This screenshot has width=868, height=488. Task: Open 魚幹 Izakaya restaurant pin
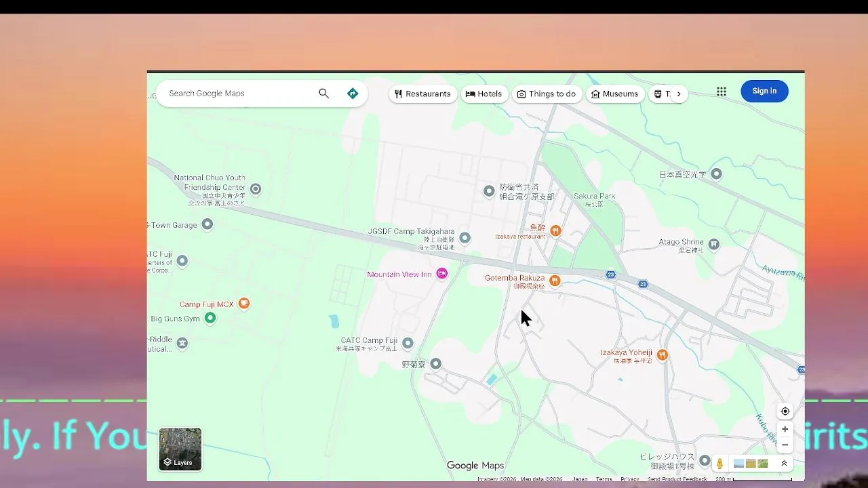[555, 230]
